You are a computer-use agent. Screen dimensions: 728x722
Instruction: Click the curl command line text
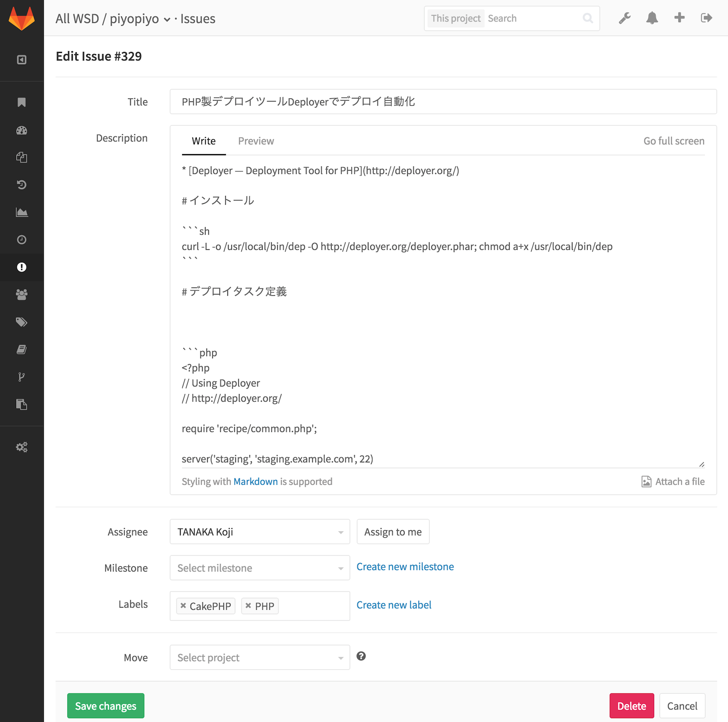pyautogui.click(x=397, y=246)
